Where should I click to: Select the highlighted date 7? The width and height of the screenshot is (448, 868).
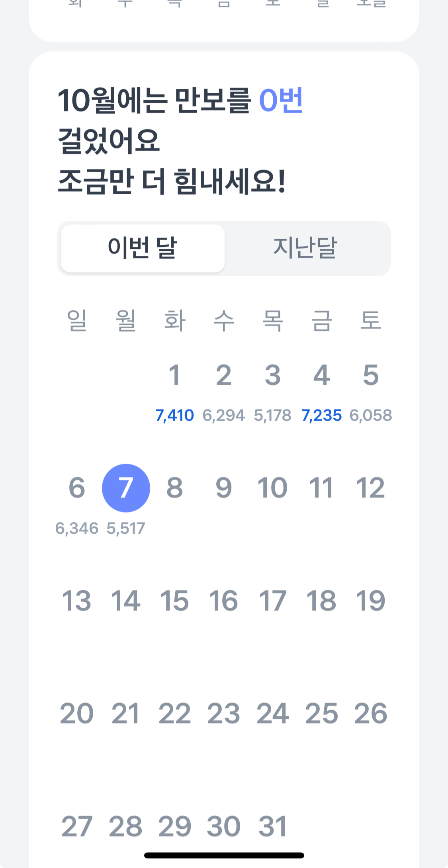pos(126,488)
